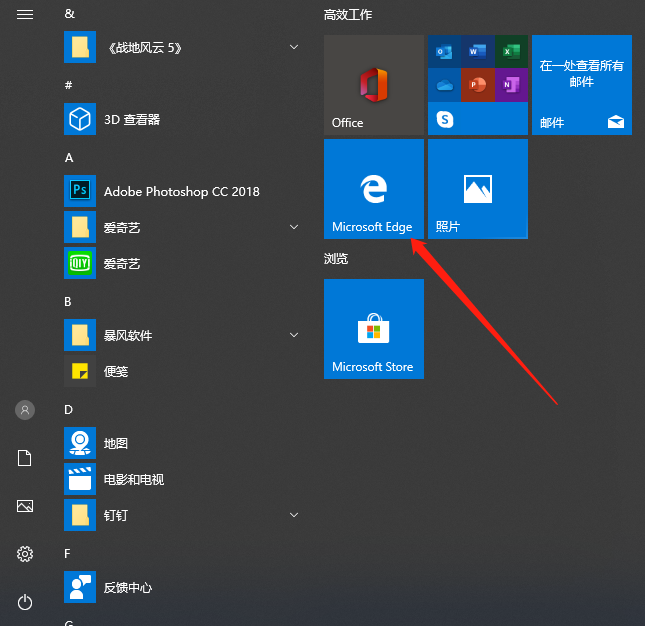Screen dimensions: 645x626
Task: Open the 3D 查看器 app
Action: (131, 120)
